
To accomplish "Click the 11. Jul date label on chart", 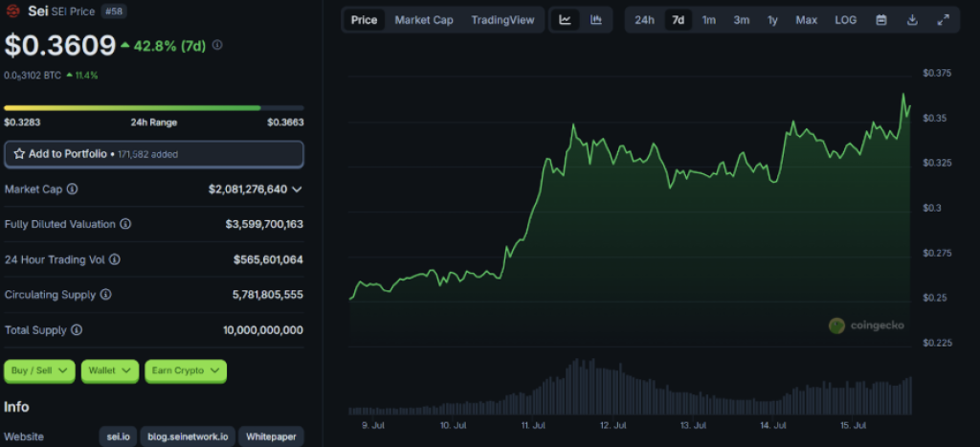I will point(532,425).
